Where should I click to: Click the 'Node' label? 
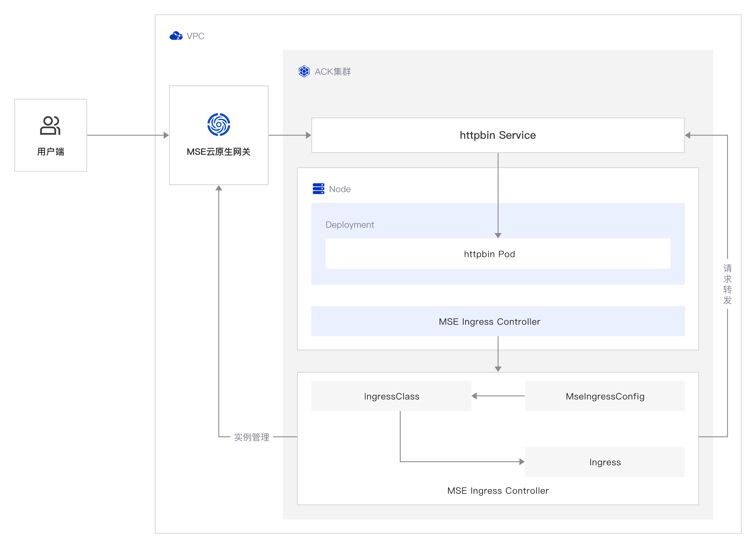(x=340, y=189)
